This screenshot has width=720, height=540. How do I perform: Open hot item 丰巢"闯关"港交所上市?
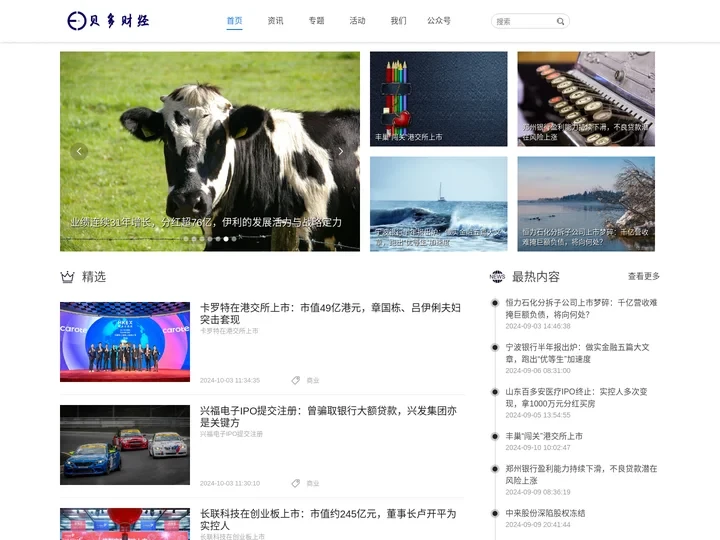[544, 436]
